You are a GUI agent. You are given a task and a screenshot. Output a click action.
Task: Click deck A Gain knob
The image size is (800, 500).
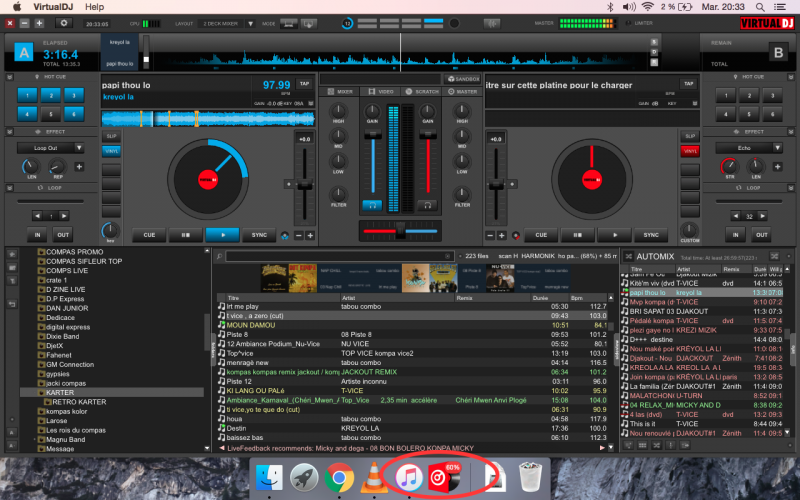(x=372, y=111)
